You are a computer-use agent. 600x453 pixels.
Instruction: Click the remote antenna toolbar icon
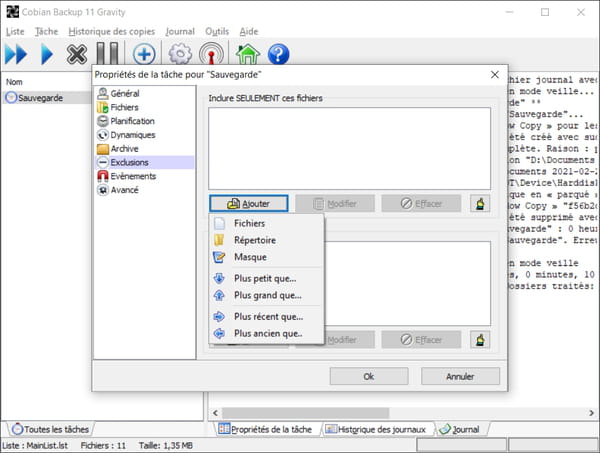(211, 54)
